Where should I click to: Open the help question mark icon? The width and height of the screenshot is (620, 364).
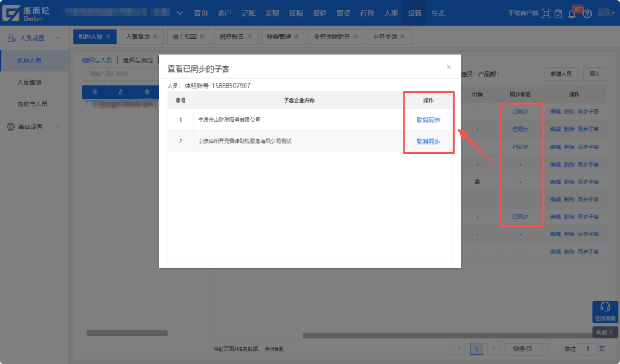click(587, 14)
